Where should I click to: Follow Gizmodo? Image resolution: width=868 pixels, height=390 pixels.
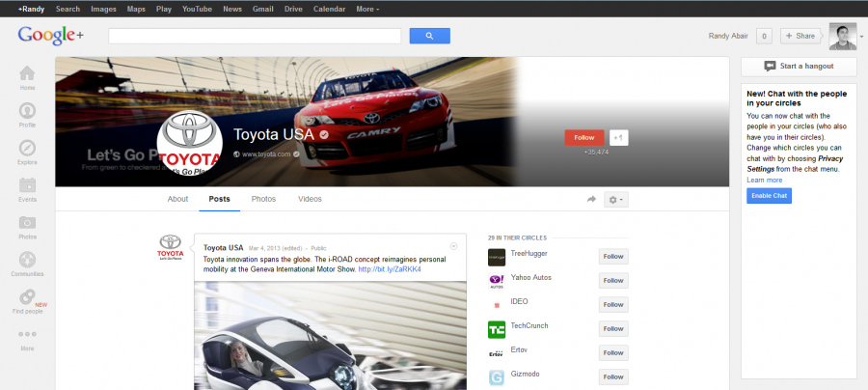[613, 376]
